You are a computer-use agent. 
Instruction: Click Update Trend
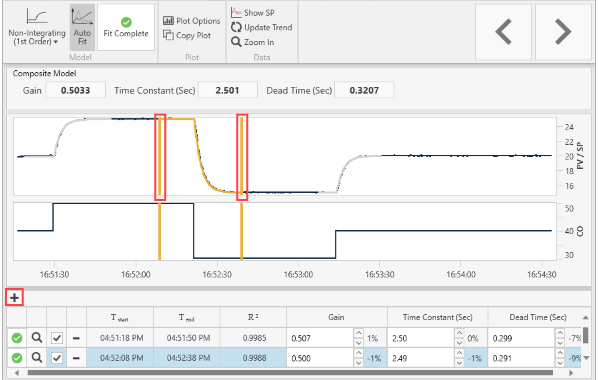coord(262,27)
